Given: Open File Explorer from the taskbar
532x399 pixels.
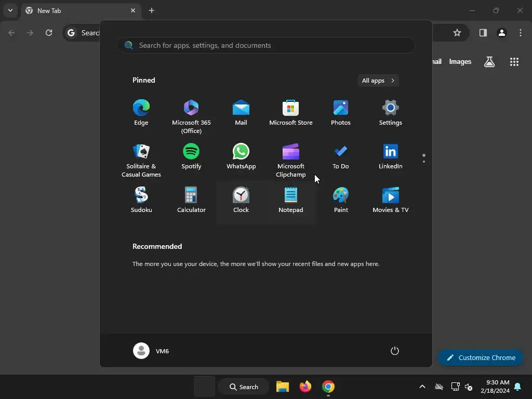Looking at the screenshot, I should (x=282, y=387).
